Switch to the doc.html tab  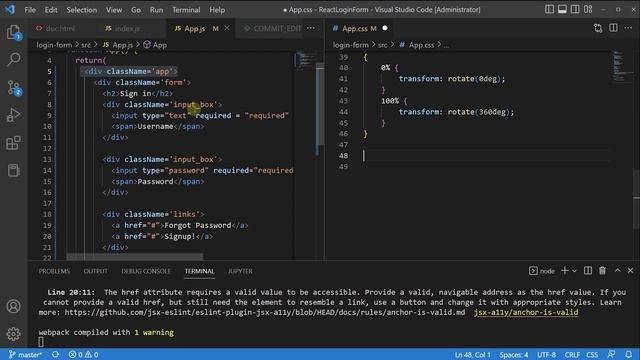60,28
